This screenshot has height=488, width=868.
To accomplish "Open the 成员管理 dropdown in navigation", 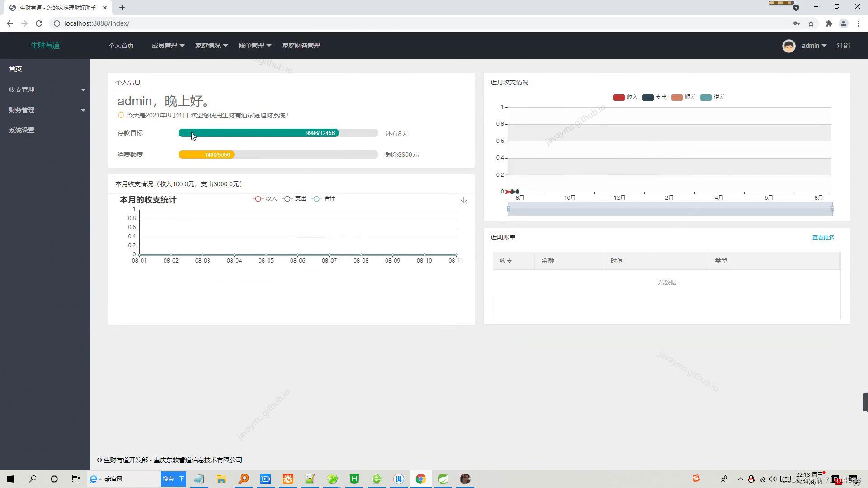I will click(167, 45).
